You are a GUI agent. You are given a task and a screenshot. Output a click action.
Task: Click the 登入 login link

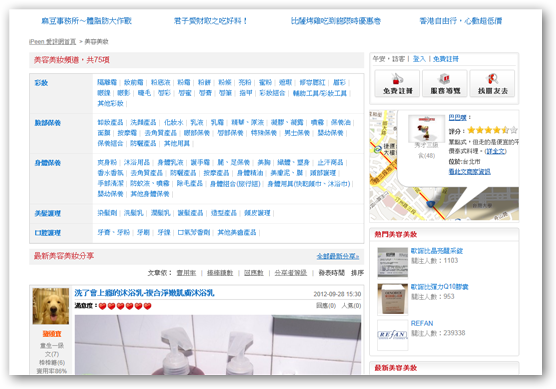419,59
